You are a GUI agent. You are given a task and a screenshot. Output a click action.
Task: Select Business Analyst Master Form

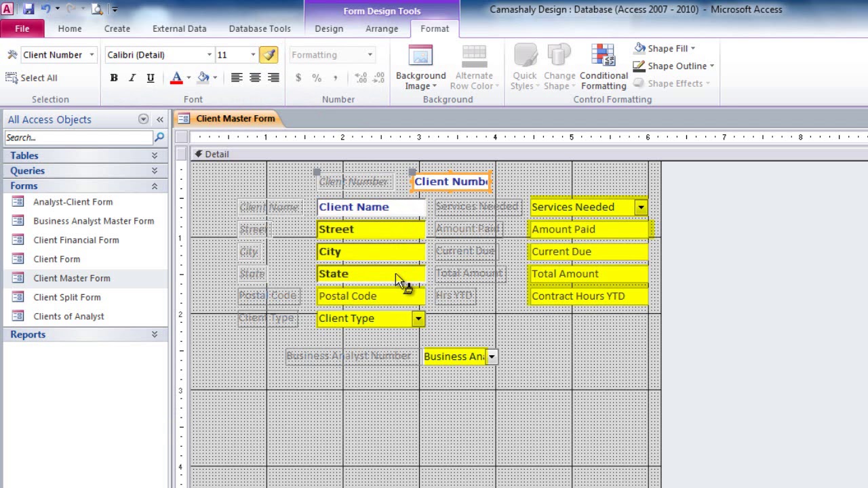(x=94, y=221)
